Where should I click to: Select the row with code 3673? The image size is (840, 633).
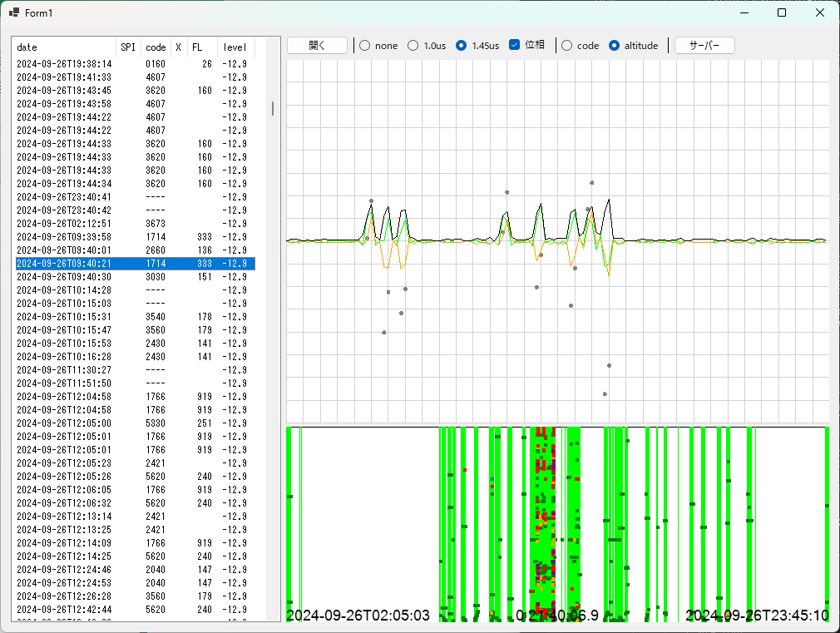156,224
